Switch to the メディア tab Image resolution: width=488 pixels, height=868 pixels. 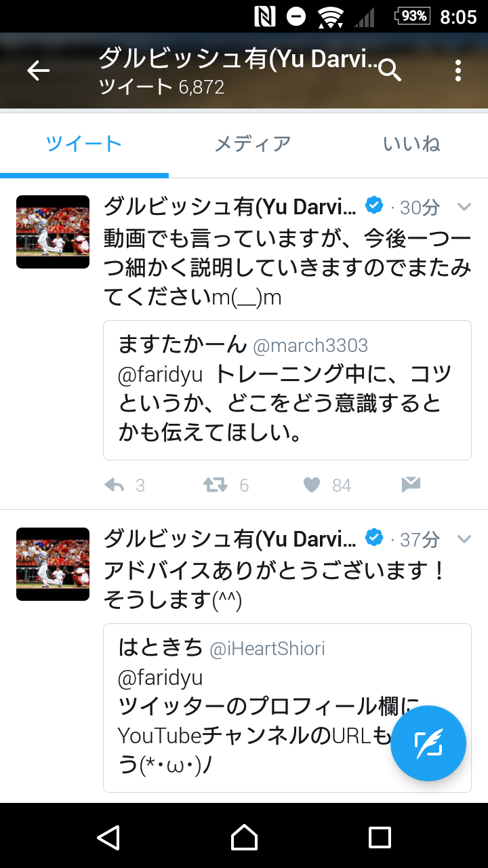point(253,144)
